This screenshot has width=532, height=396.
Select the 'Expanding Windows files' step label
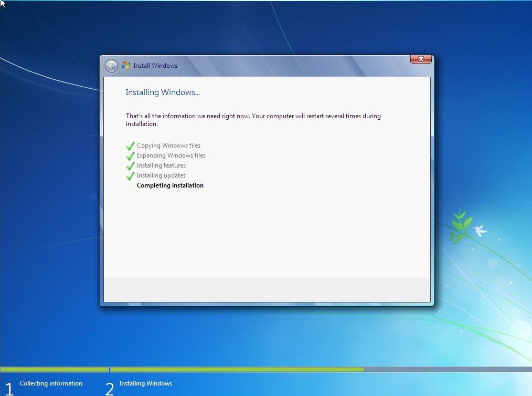pos(171,155)
